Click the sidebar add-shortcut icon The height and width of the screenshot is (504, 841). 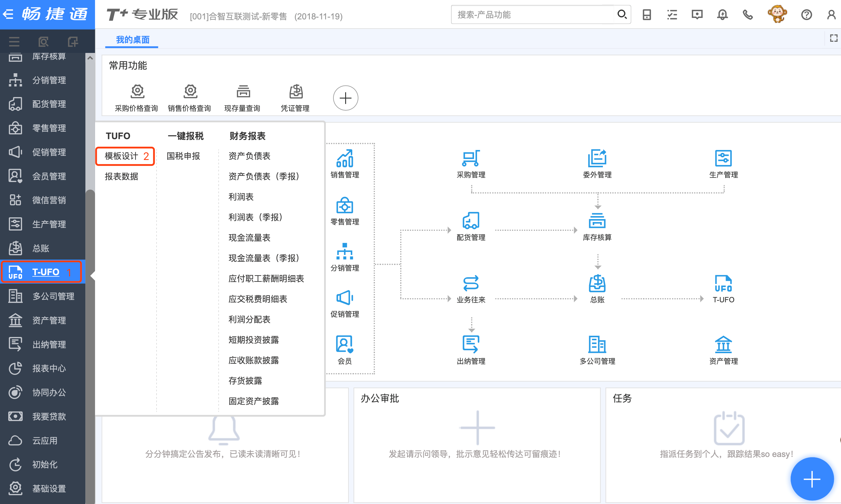(73, 42)
